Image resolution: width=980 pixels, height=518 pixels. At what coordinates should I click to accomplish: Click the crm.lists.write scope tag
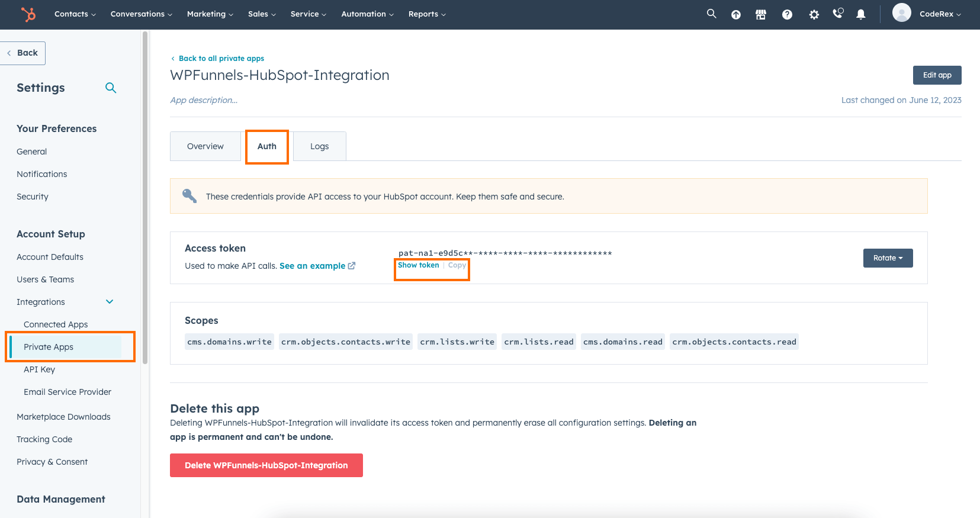click(457, 342)
